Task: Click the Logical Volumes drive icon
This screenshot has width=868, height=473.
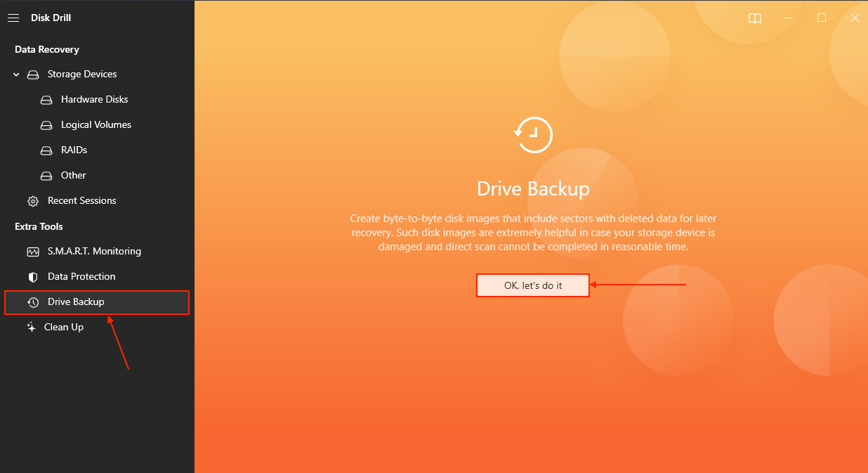Action: tap(46, 125)
